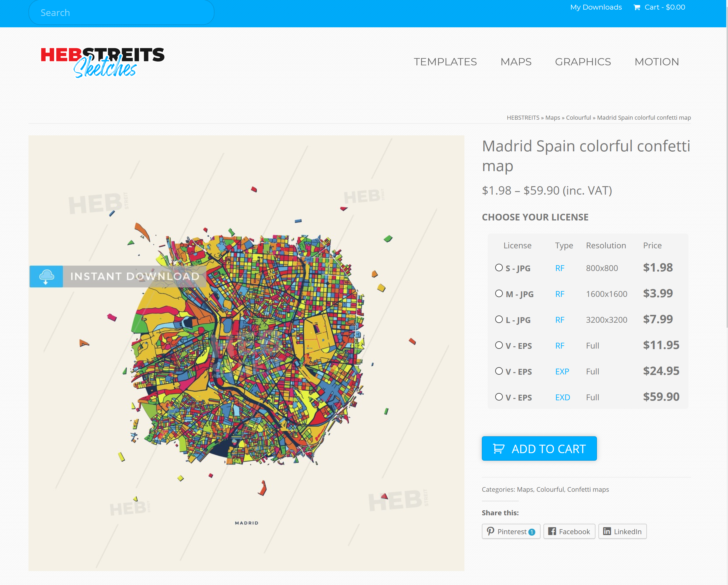Select the M - JPG license radio
This screenshot has height=585, width=728.
[499, 293]
